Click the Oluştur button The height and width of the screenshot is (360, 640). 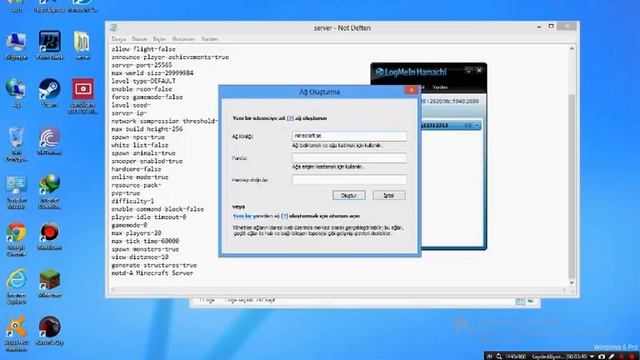point(349,196)
